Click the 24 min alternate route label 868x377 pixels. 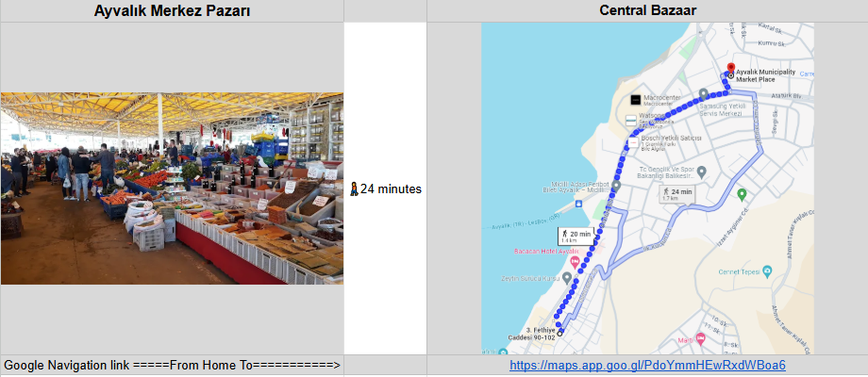pyautogui.click(x=677, y=194)
